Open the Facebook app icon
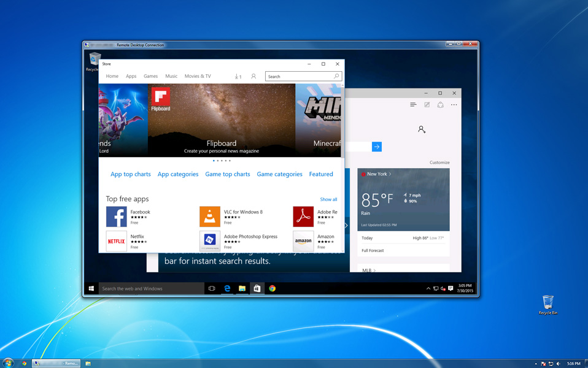588x368 pixels. tap(116, 217)
